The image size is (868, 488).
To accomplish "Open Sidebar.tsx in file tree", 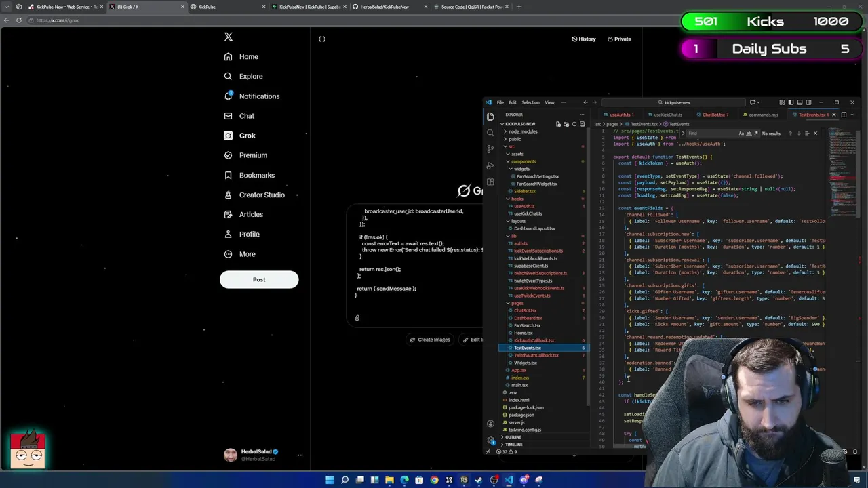I will pos(524,191).
